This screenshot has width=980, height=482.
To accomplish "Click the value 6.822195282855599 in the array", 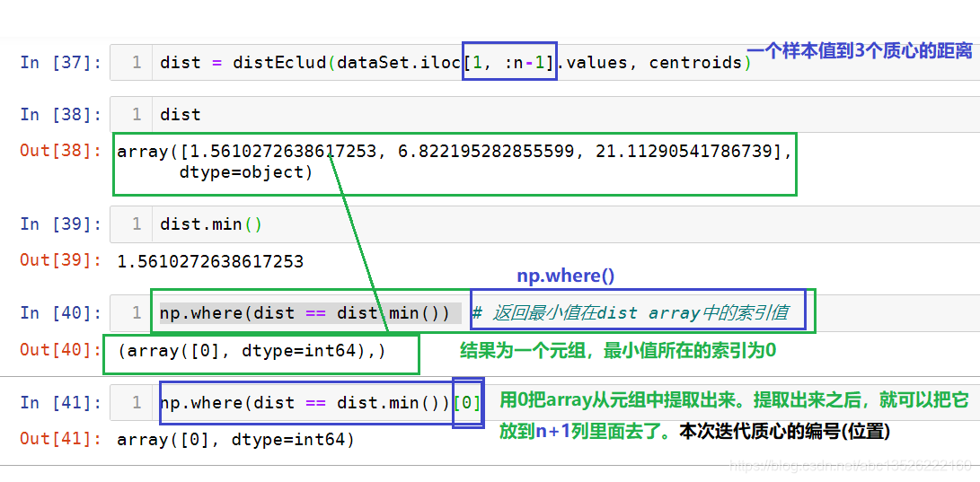I will (486, 151).
